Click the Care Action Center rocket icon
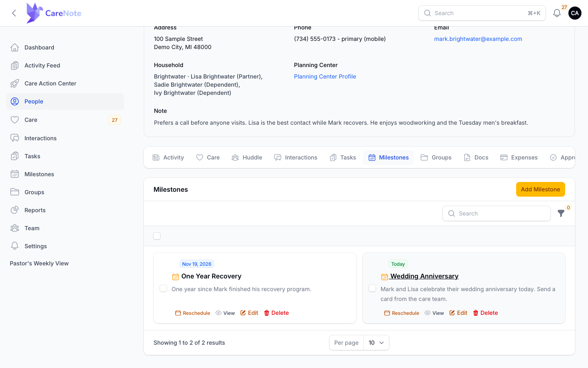Viewport: 588px width, 368px height. [15, 83]
